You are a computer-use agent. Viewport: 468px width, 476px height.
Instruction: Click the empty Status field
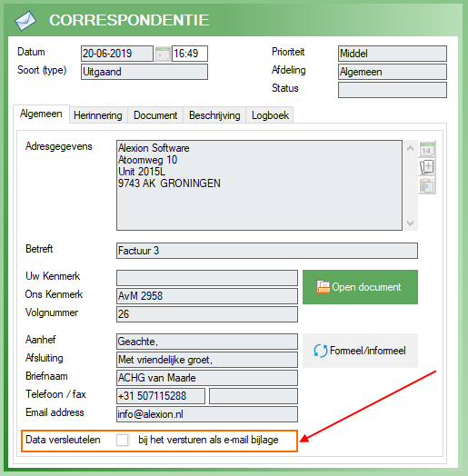[x=393, y=90]
